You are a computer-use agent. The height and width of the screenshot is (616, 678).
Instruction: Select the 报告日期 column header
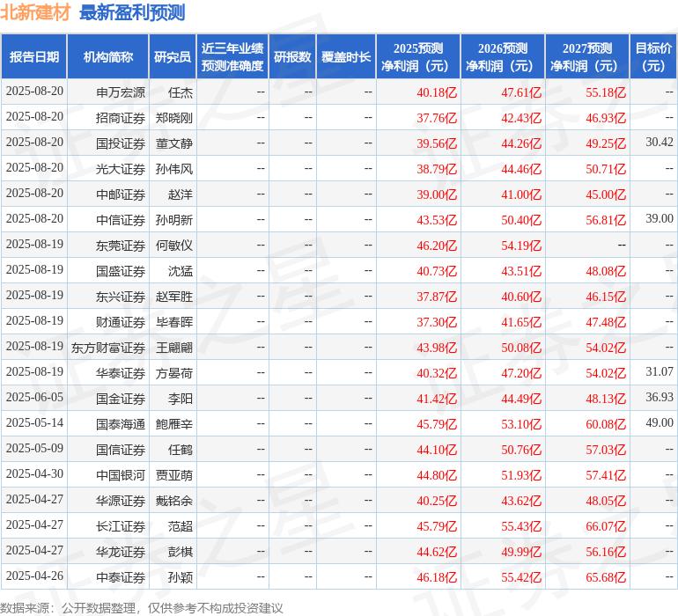pos(34,56)
